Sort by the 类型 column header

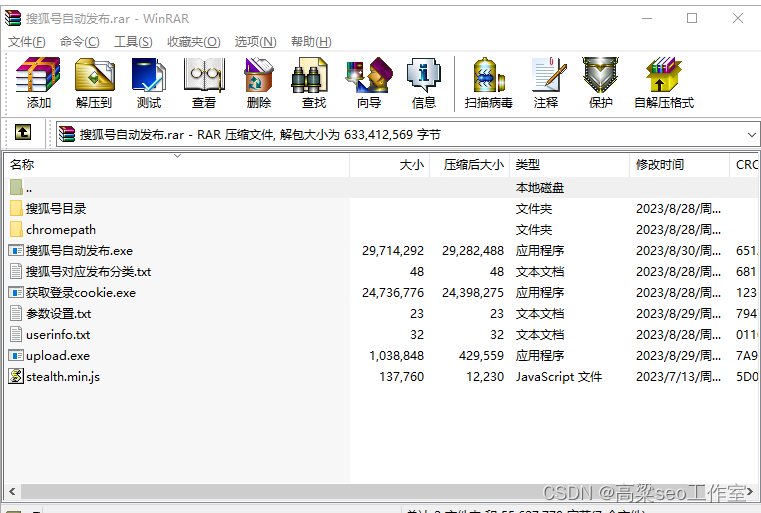pyautogui.click(x=569, y=165)
